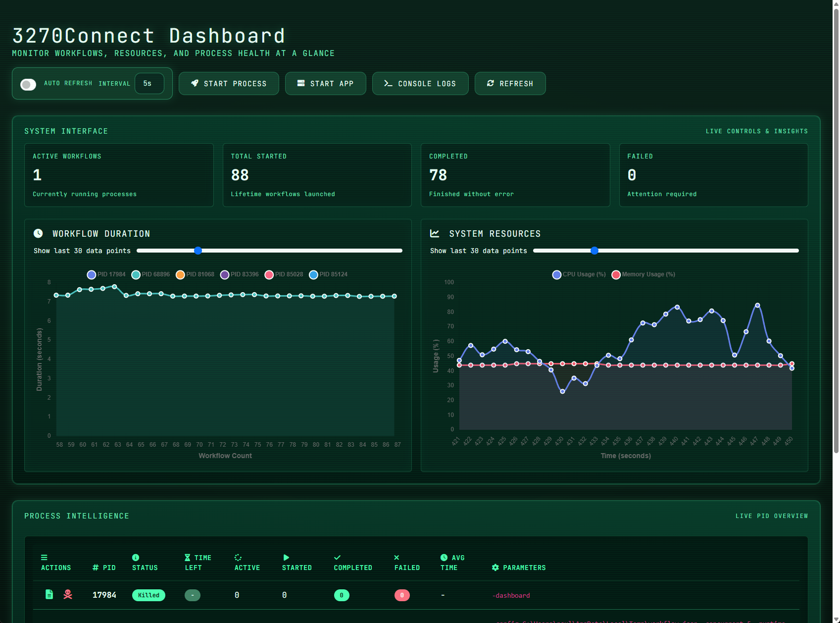This screenshot has width=840, height=623.
Task: Open the -dashboard parameters link
Action: point(511,595)
